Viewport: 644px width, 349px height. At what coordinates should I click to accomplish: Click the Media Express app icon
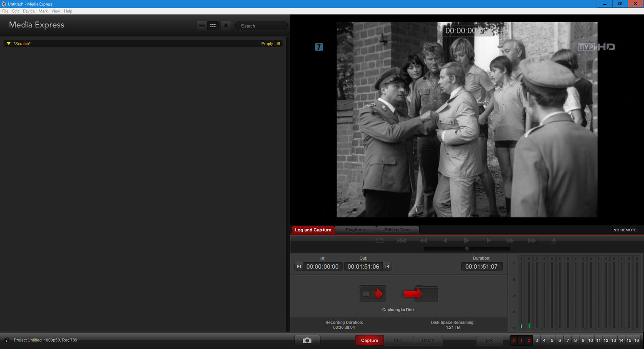click(x=4, y=4)
